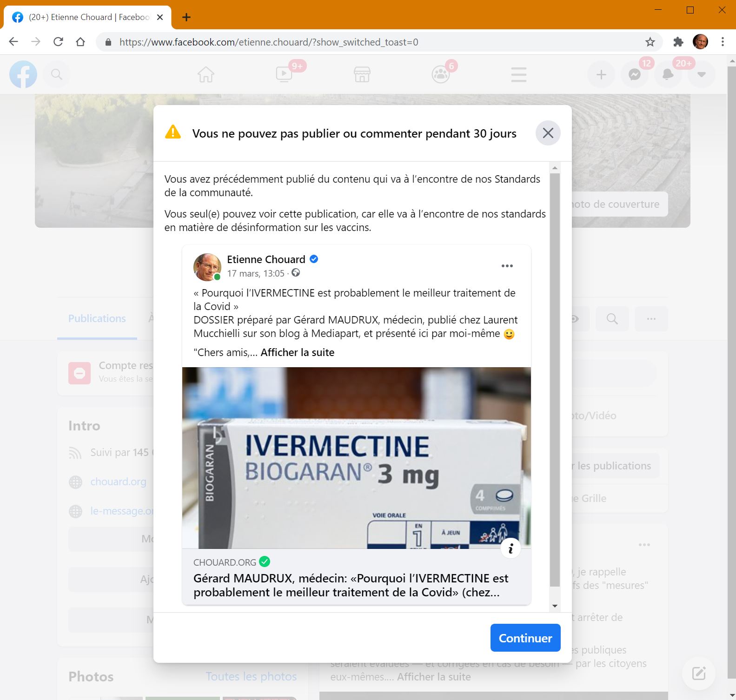
Task: Click the dialog scrollbar thumb
Action: coord(555,380)
